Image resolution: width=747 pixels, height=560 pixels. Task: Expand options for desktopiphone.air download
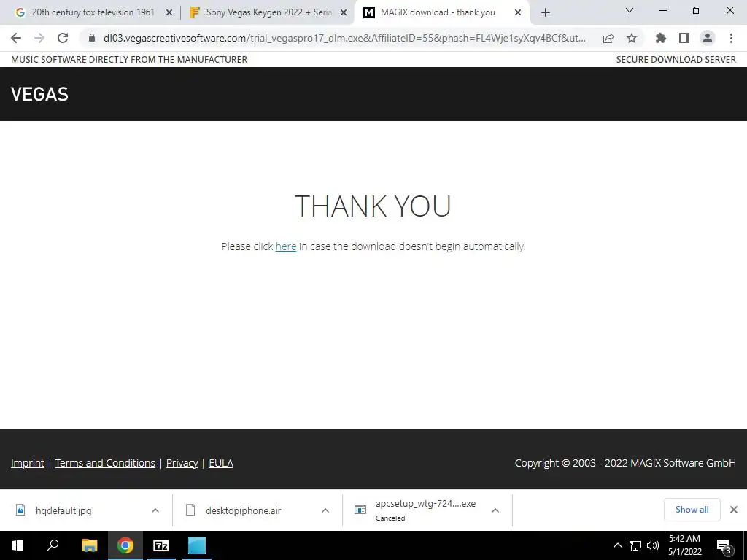[325, 510]
